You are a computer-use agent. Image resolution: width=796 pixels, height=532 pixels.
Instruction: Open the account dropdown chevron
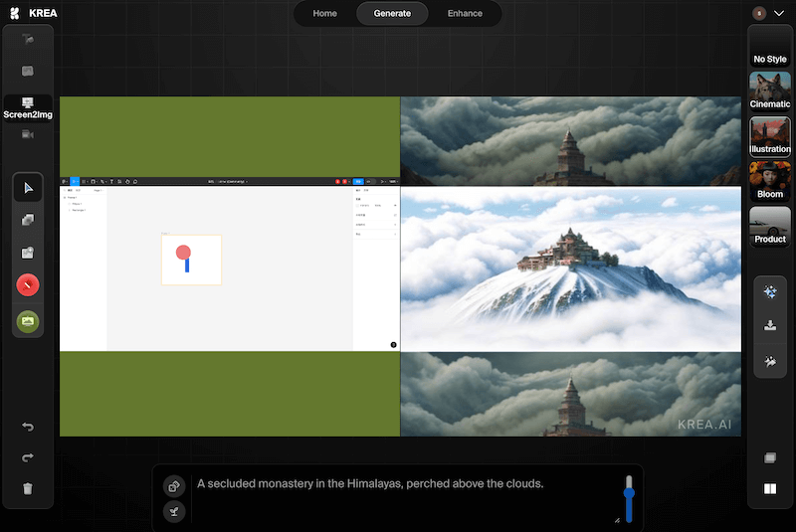[x=778, y=14]
